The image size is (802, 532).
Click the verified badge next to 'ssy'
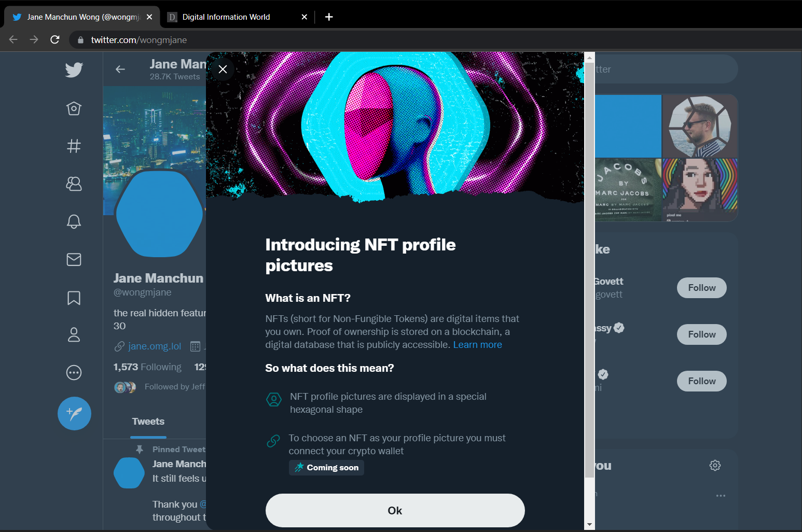(x=619, y=328)
